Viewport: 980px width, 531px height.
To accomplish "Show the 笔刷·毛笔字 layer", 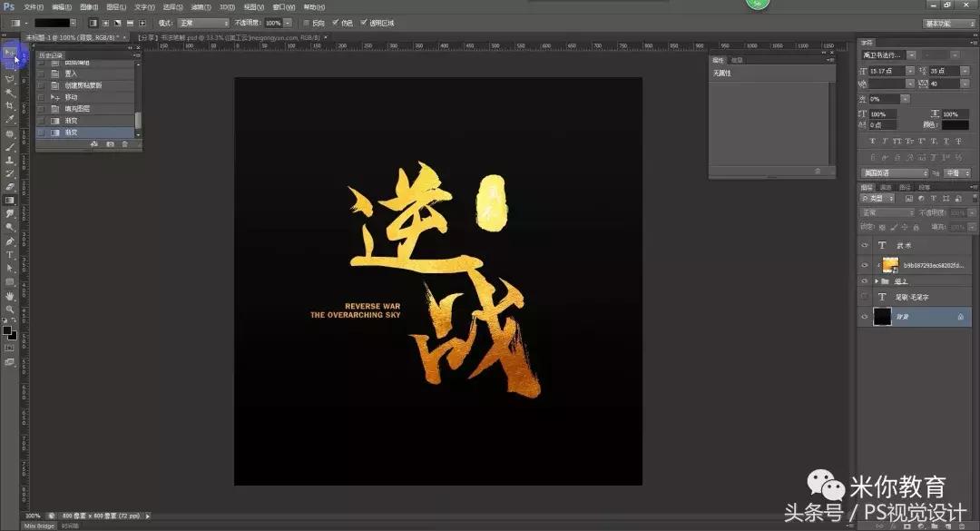I will [863, 296].
